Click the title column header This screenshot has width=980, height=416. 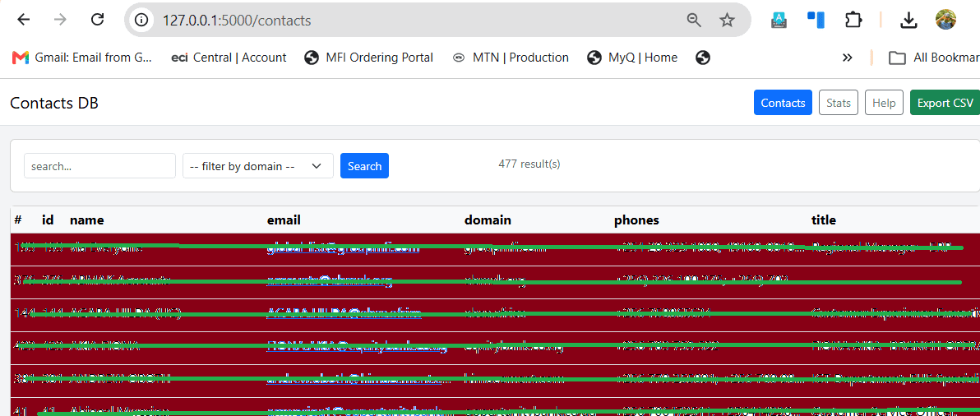tap(824, 220)
